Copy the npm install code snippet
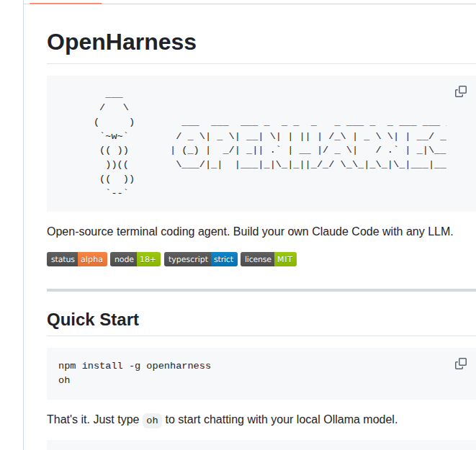476x450 pixels. pos(461,364)
